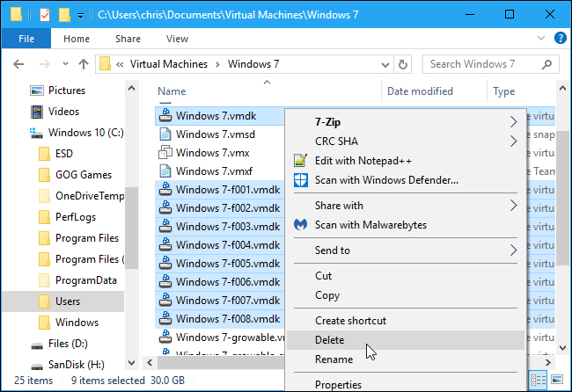Click the Windows 7-f008.vmdk disk icon
The height and width of the screenshot is (392, 572).
pyautogui.click(x=165, y=319)
